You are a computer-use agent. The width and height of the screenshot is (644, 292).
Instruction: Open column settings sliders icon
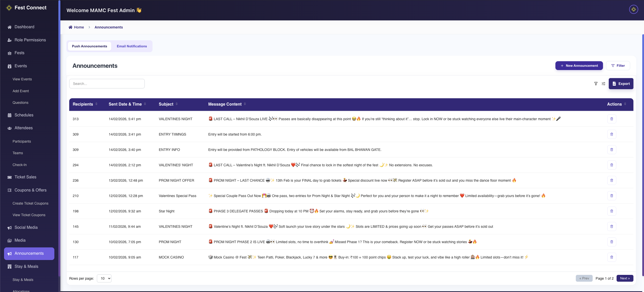[x=603, y=84]
